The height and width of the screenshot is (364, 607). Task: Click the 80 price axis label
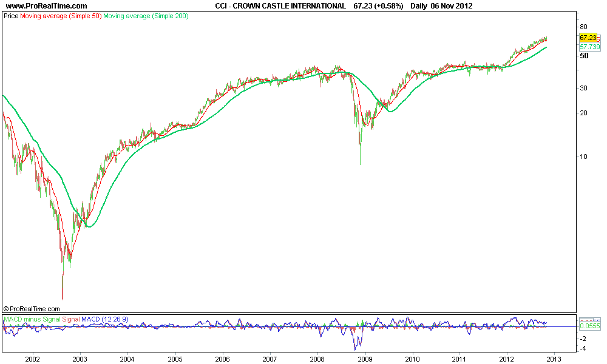583,27
